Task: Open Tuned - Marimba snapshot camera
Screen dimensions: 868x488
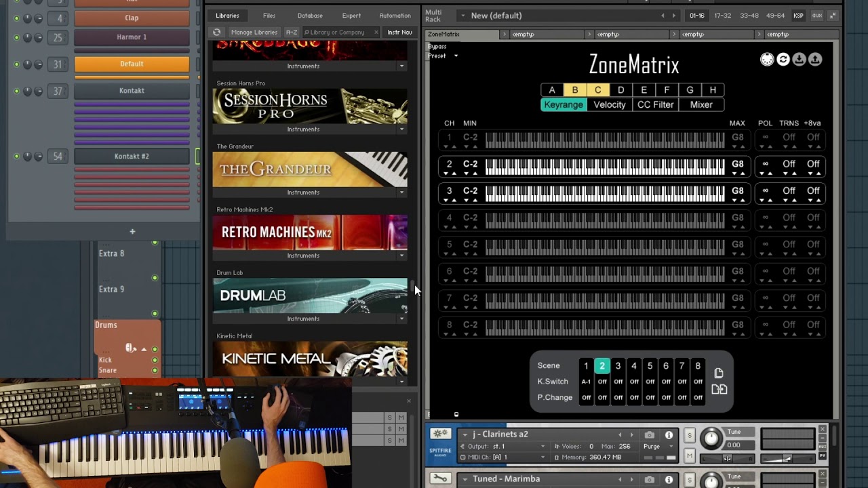Action: tap(650, 480)
